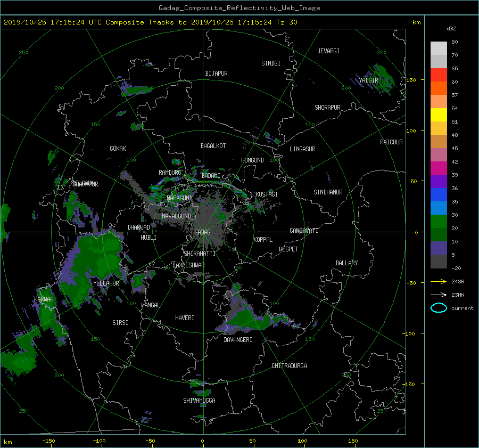
Task: Click the SHIVAMOGGA city label
Action: pyautogui.click(x=199, y=401)
